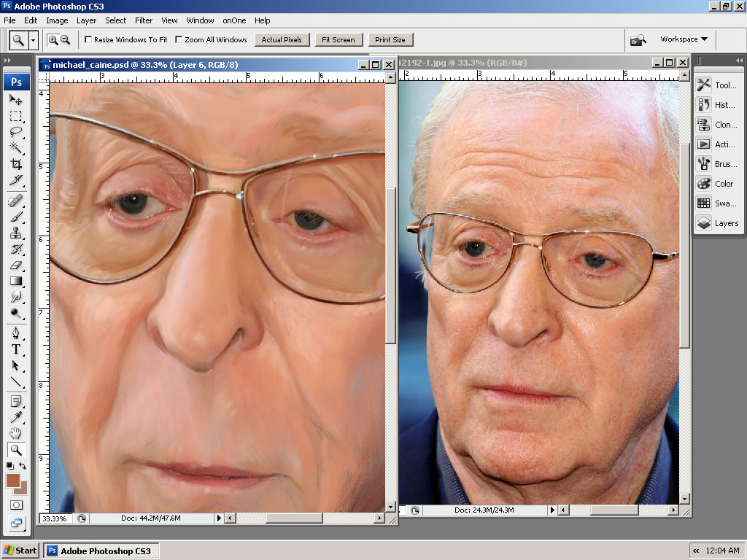Open the Edit menu
Viewport: 747px width, 560px height.
[x=31, y=20]
